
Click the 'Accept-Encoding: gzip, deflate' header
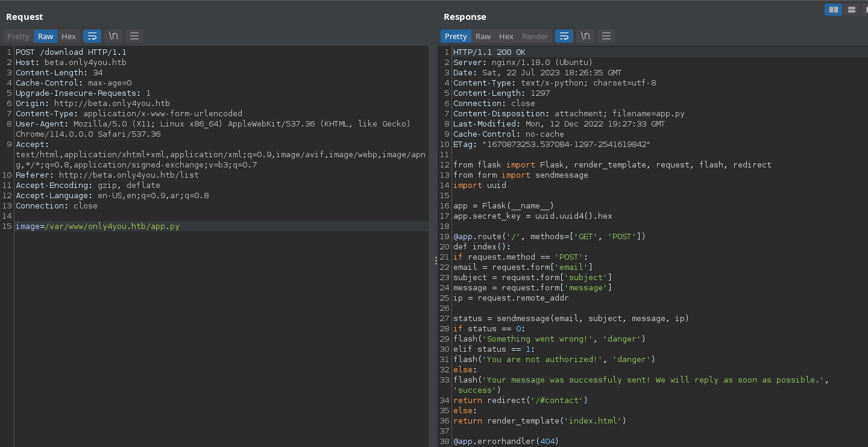tap(88, 186)
